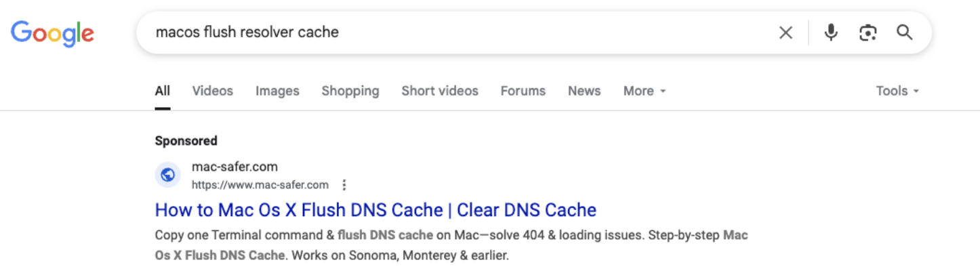
Task: Click the Google logo
Action: coord(52,33)
